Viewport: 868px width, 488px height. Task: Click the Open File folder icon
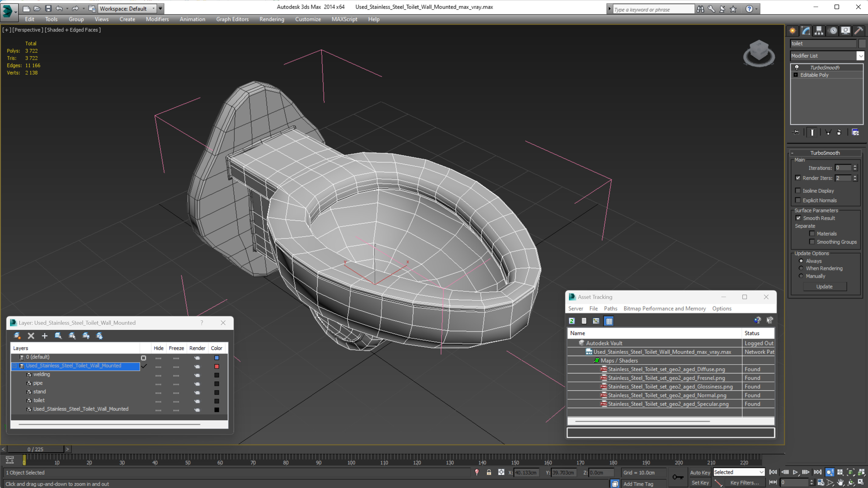(x=37, y=9)
